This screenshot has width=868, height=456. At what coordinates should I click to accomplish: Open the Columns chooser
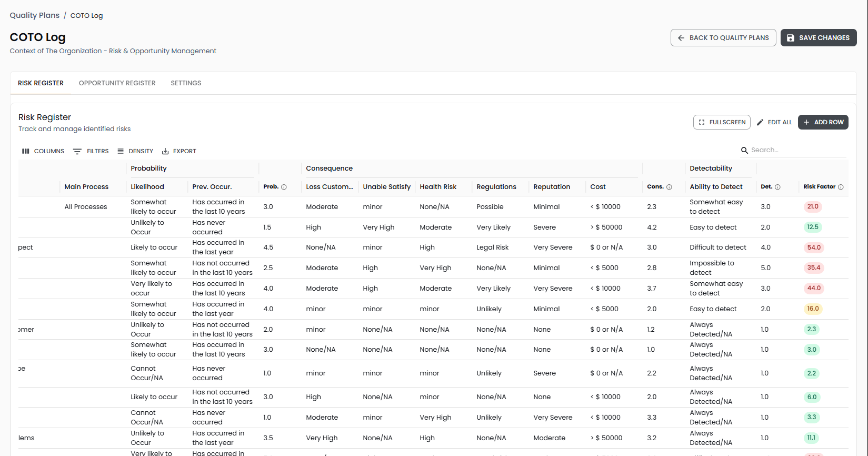pos(43,151)
